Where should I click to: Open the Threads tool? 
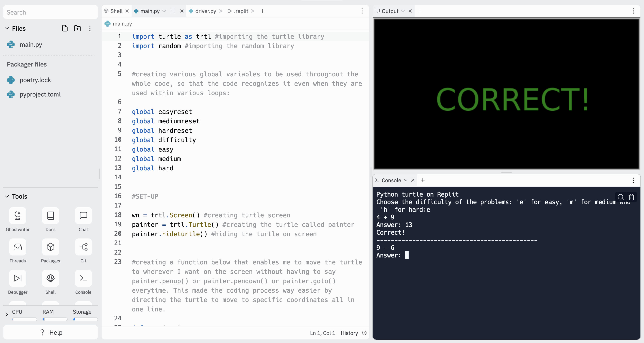click(17, 247)
